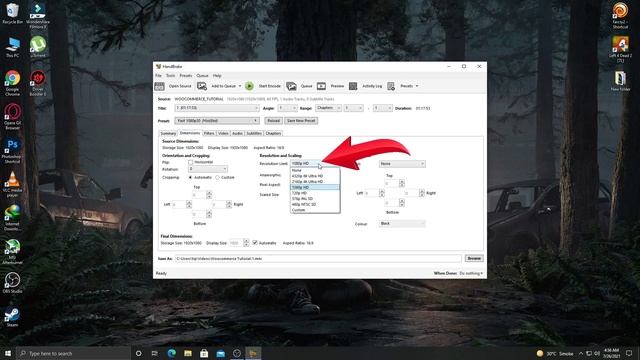Open the Range Chapters dropdown
Screen dimensions: 640x360
click(x=328, y=108)
